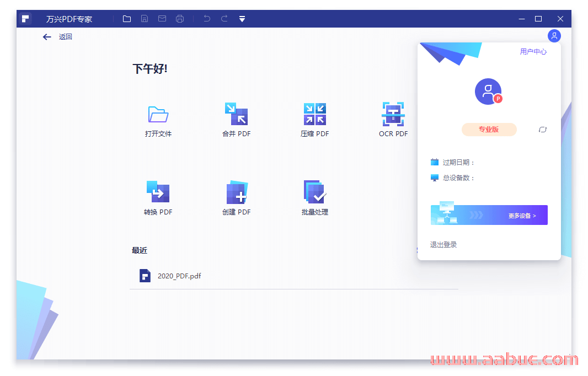Click the redo arrow in the toolbar

[224, 18]
